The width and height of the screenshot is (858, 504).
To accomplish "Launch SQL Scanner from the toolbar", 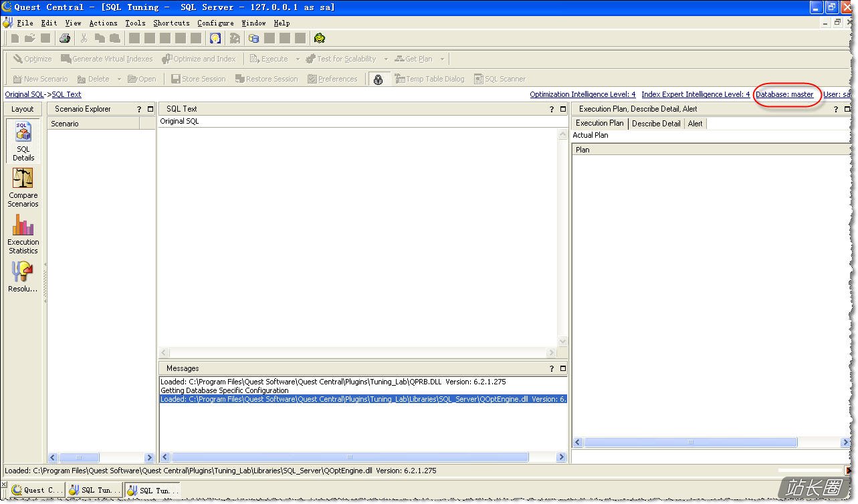I will [500, 79].
